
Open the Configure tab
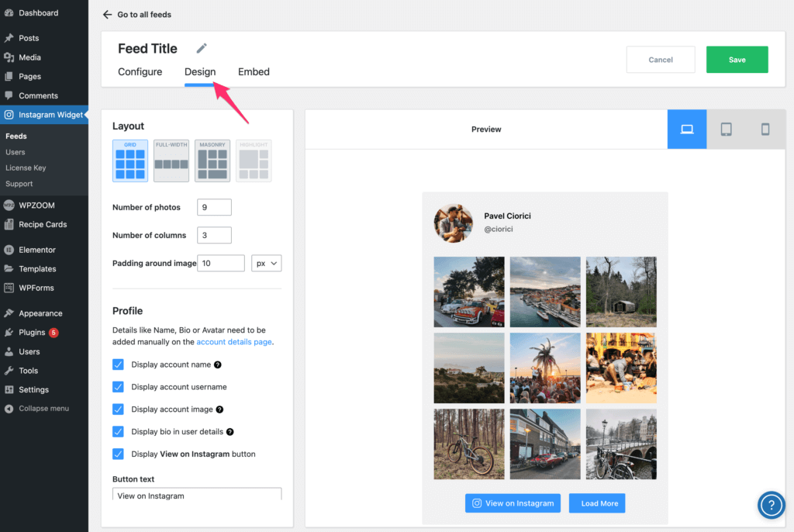pos(140,71)
